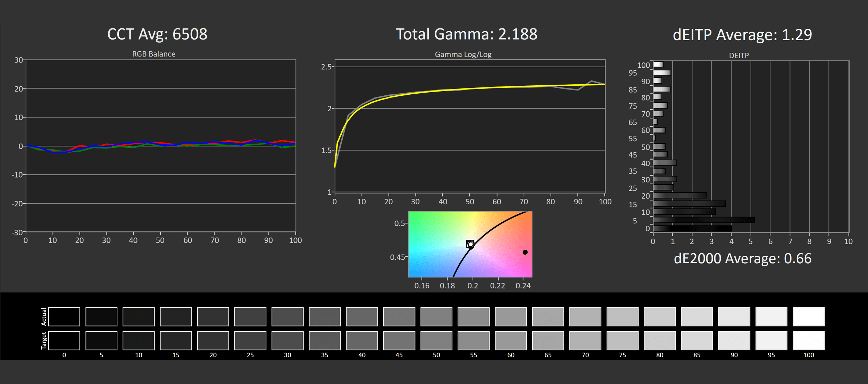
Task: Click the dEITP Average: 1.29 text
Action: 742,35
